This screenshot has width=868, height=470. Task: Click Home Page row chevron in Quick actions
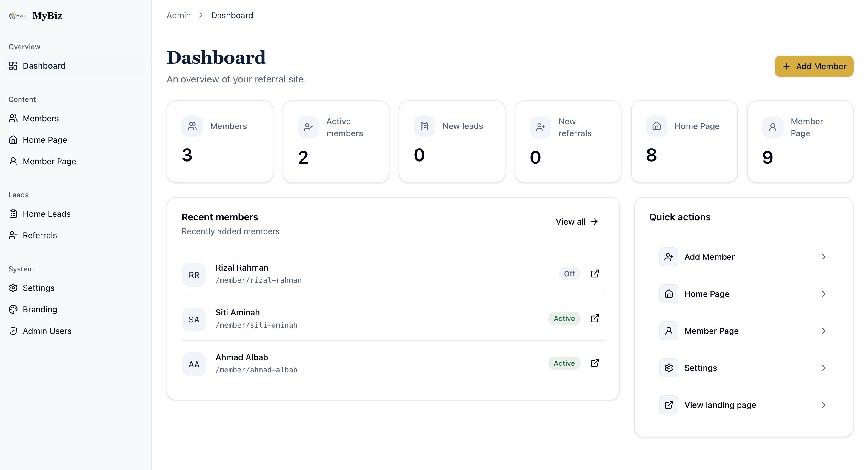pyautogui.click(x=823, y=294)
